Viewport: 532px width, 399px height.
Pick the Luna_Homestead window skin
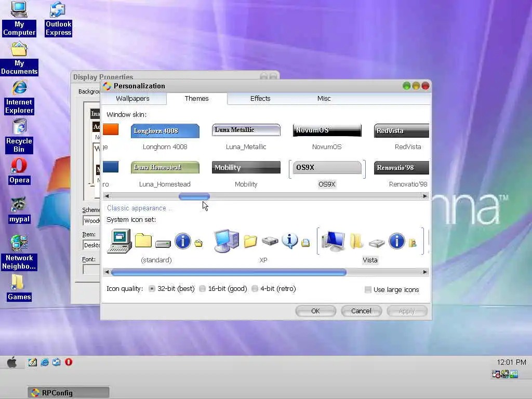(x=165, y=175)
